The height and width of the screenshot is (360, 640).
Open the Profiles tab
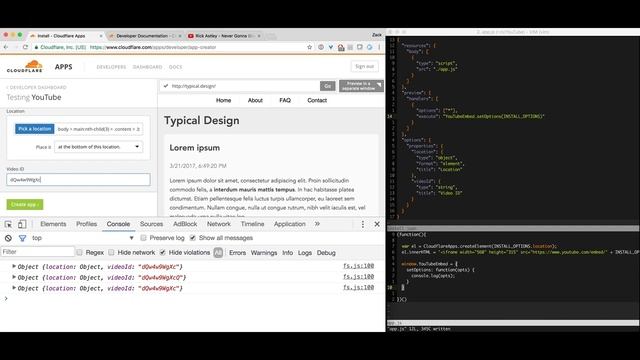pos(87,224)
